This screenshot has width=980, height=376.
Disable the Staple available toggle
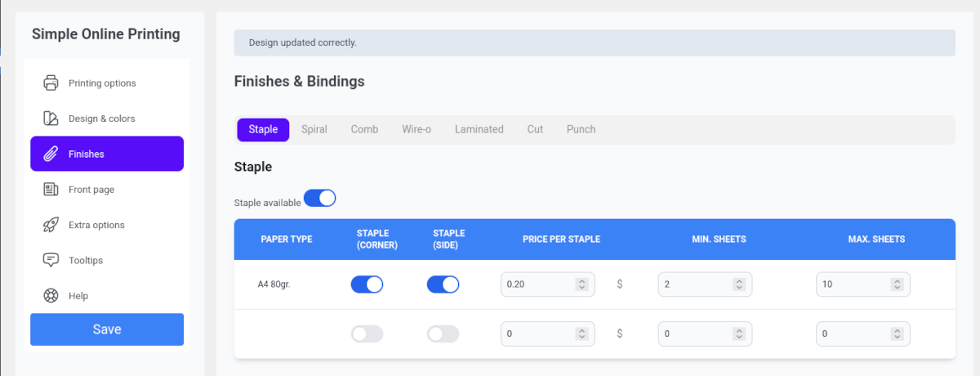pyautogui.click(x=319, y=199)
